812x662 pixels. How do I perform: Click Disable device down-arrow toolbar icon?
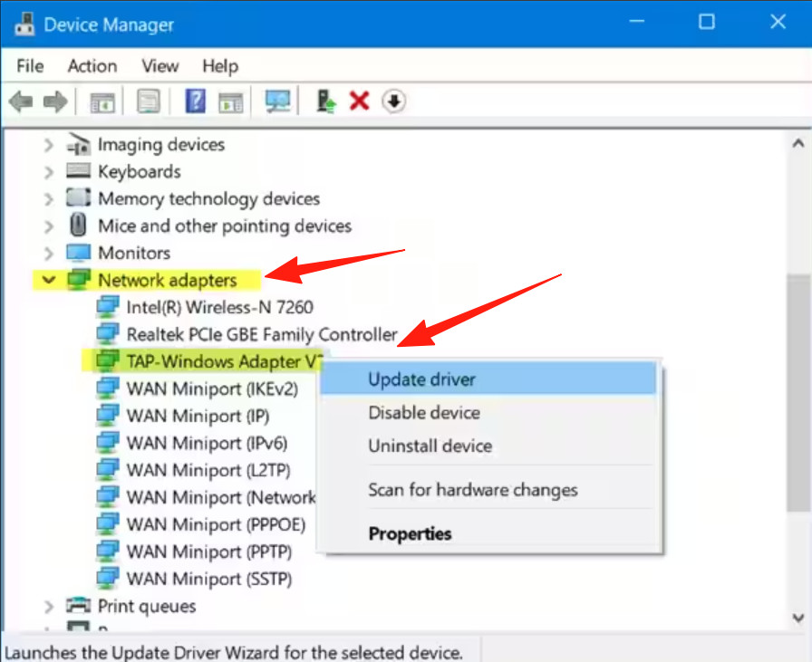(x=393, y=101)
